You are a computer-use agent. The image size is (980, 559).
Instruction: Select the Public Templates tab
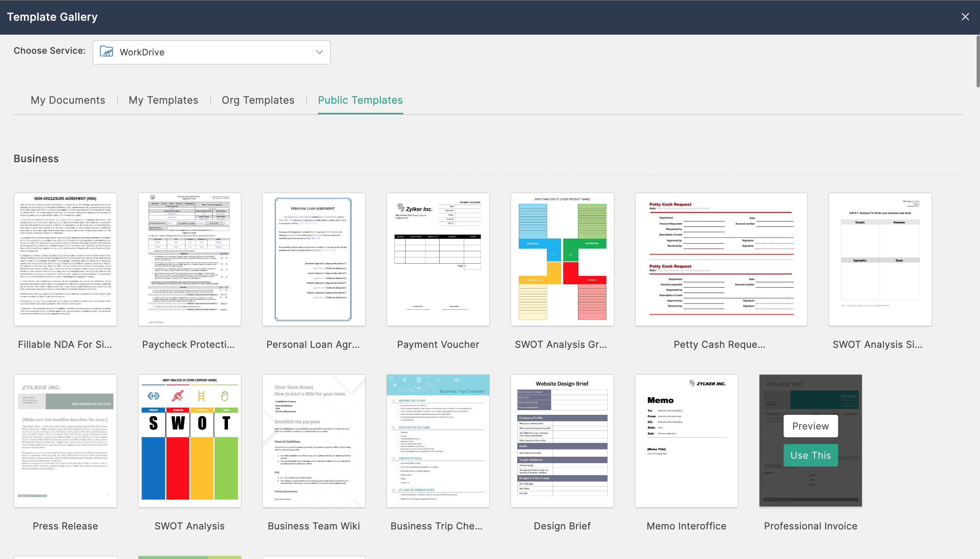360,100
